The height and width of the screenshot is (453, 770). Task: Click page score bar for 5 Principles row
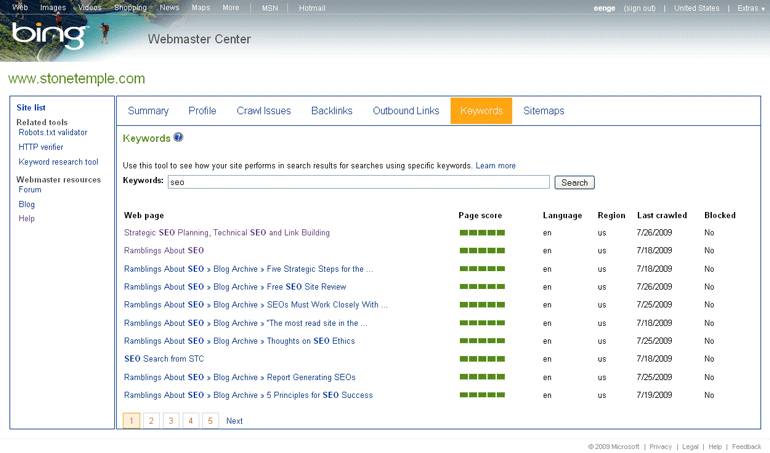(482, 395)
